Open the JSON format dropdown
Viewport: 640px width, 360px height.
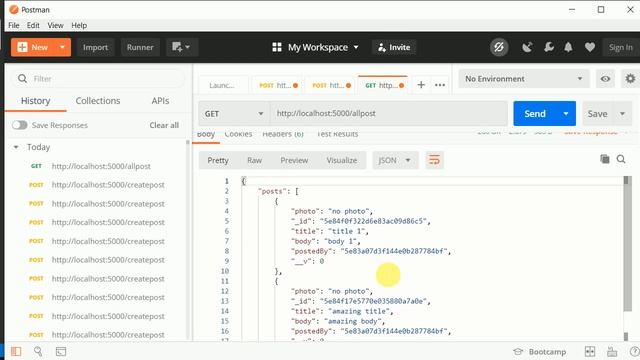(395, 160)
